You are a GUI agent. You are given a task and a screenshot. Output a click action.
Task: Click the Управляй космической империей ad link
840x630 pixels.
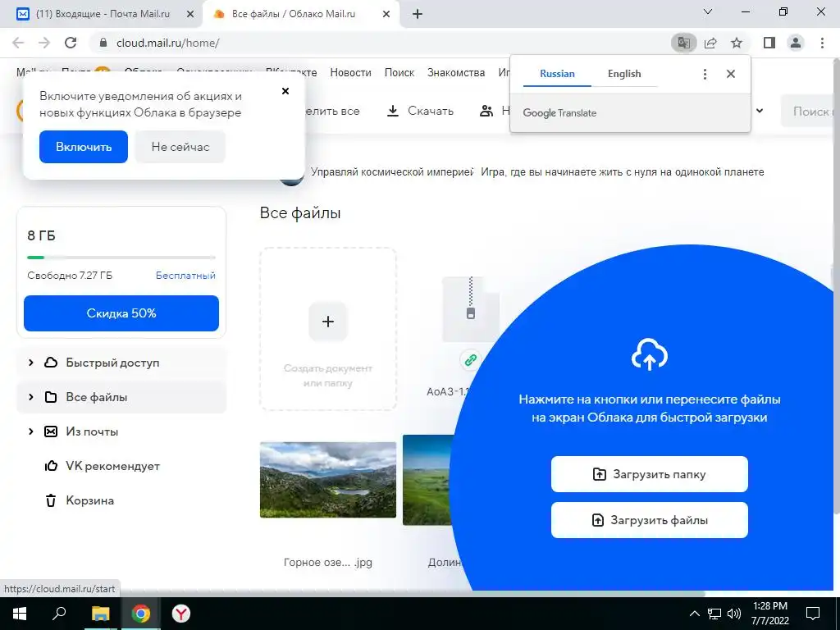click(x=392, y=172)
